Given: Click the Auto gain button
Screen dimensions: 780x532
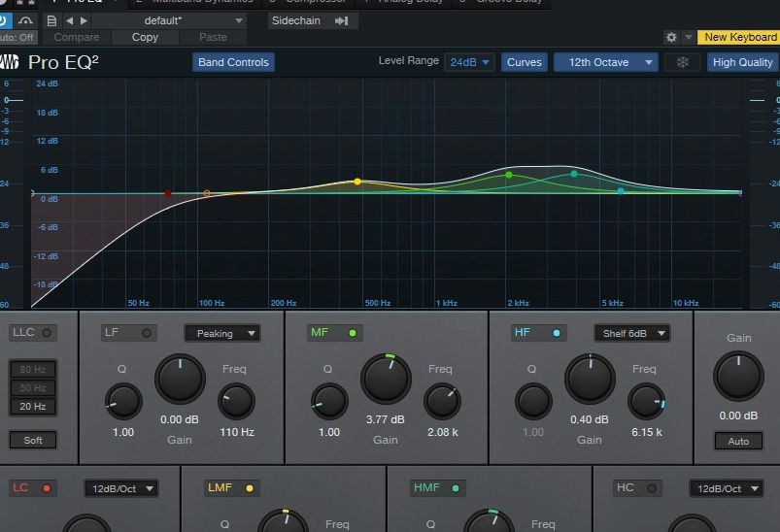Looking at the screenshot, I should 738,441.
